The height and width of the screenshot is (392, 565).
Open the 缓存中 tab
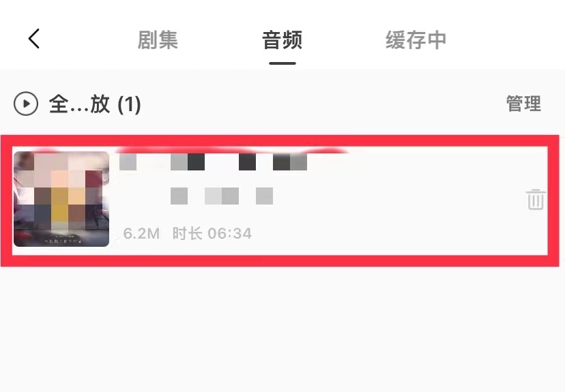[x=416, y=40]
